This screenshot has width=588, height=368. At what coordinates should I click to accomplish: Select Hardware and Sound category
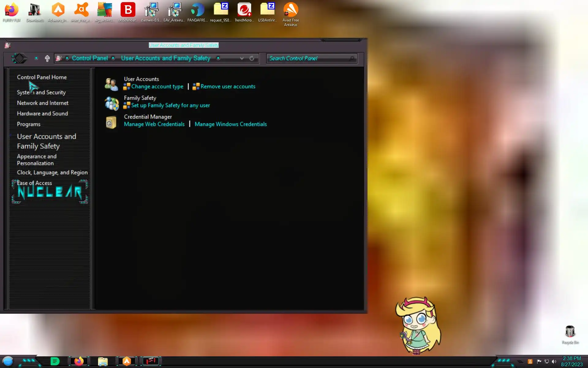click(42, 113)
